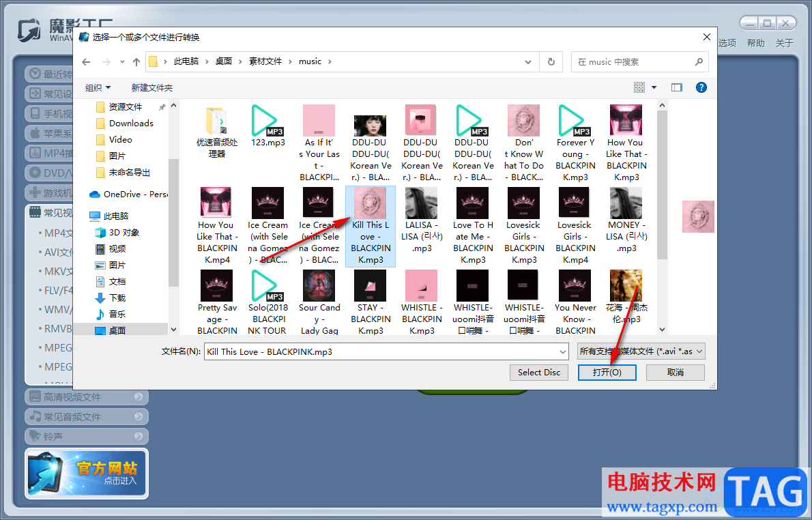Open the file name combo box dropdown

563,351
